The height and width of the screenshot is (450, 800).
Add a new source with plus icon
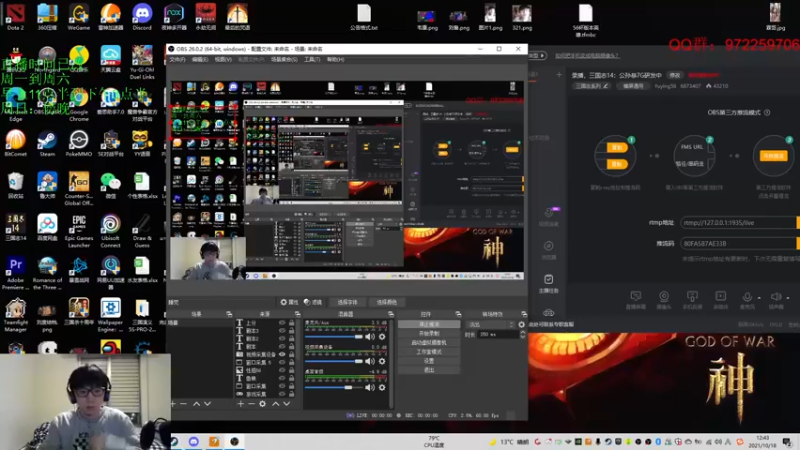[240, 404]
